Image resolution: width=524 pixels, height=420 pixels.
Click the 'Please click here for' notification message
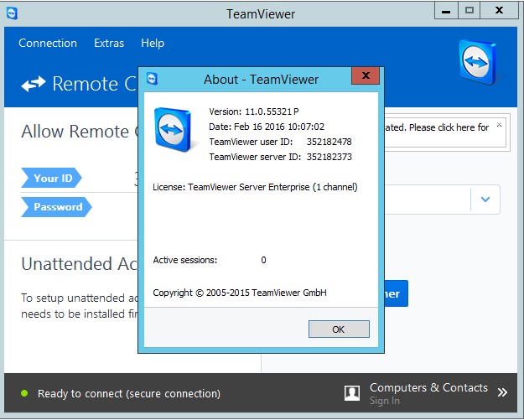[x=437, y=127]
